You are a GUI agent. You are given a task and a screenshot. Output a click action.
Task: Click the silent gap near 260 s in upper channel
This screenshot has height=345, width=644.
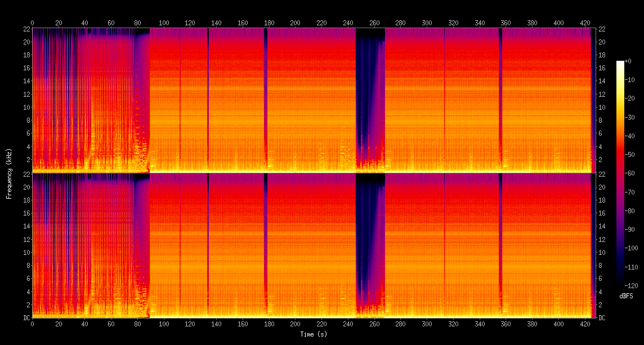[x=370, y=84]
